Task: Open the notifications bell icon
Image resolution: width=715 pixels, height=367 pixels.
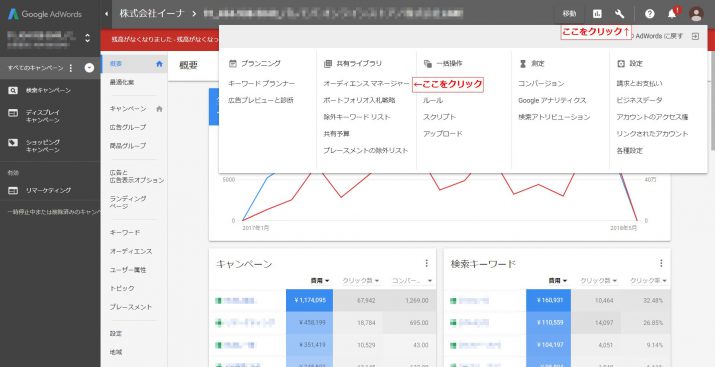Action: click(672, 14)
